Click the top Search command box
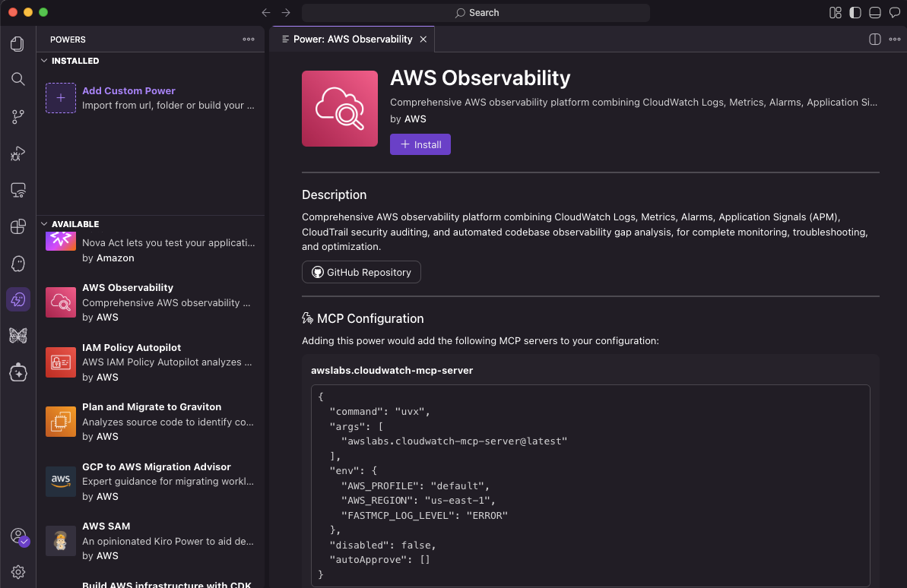Screen dimensions: 907x588 476,13
